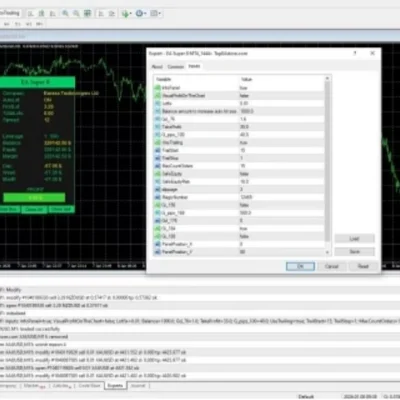400x400 pixels.
Task: Open the Journal tab in terminal panel
Action: click(x=138, y=386)
